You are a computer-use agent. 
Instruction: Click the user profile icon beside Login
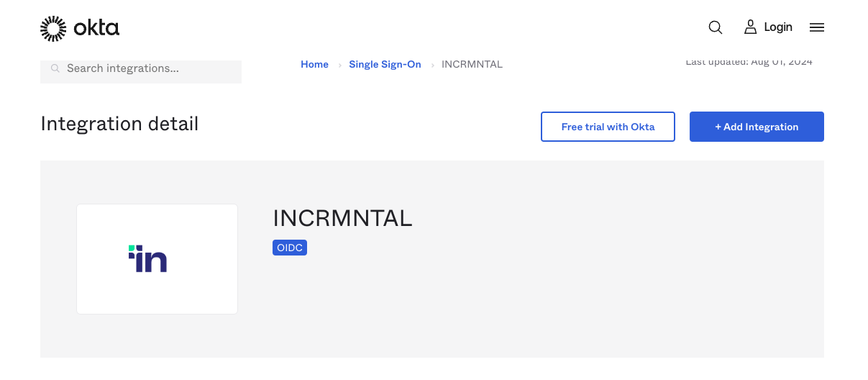pos(750,27)
